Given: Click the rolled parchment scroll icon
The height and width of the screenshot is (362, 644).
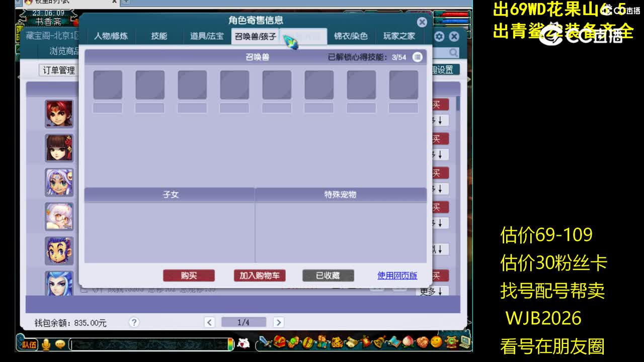Looking at the screenshot, I should coord(352,341).
